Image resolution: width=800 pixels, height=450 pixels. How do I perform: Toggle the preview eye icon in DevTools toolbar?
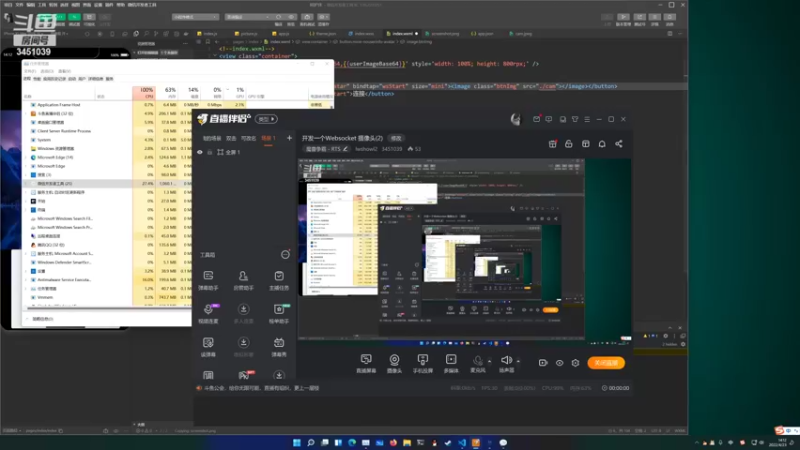(x=291, y=17)
